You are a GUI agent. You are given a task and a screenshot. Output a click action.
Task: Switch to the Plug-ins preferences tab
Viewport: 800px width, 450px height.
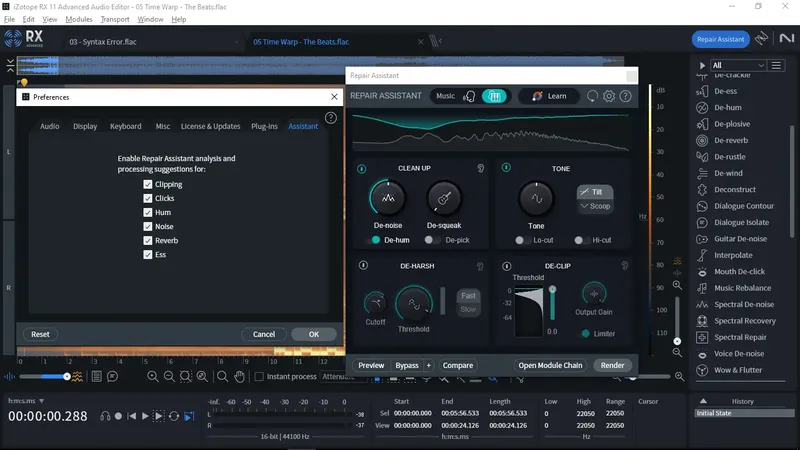tap(264, 126)
